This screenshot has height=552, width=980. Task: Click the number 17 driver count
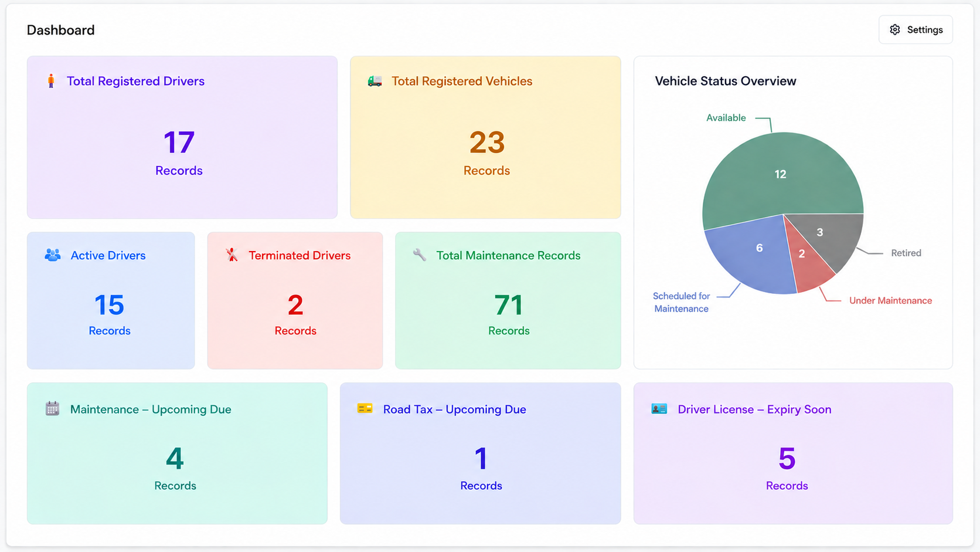point(179,143)
